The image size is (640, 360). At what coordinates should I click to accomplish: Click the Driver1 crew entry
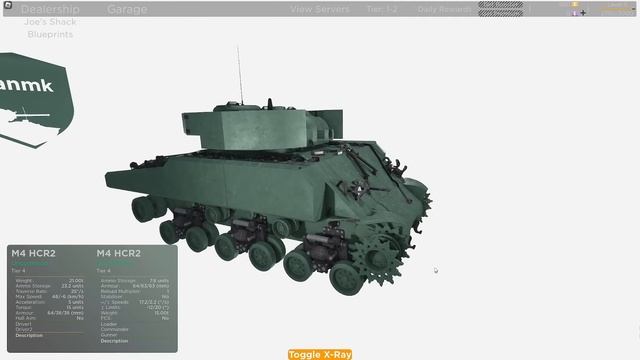click(x=23, y=324)
